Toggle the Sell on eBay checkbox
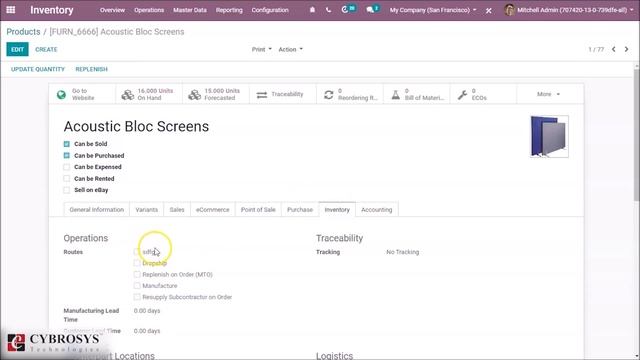 tap(67, 190)
